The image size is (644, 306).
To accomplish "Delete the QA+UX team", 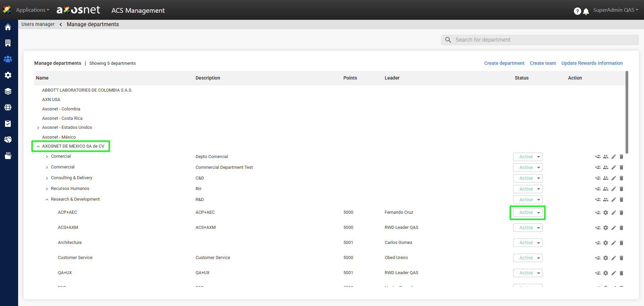I will tap(621, 273).
